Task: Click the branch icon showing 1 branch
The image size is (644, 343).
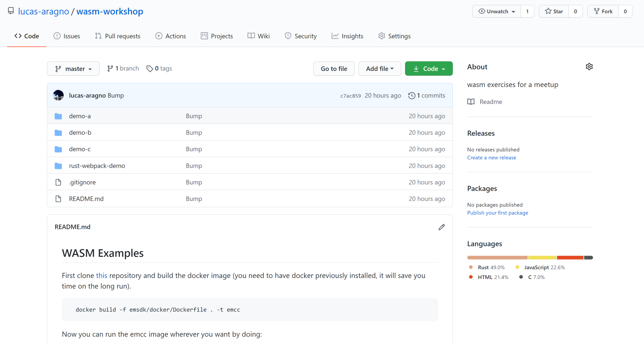Action: pos(110,68)
